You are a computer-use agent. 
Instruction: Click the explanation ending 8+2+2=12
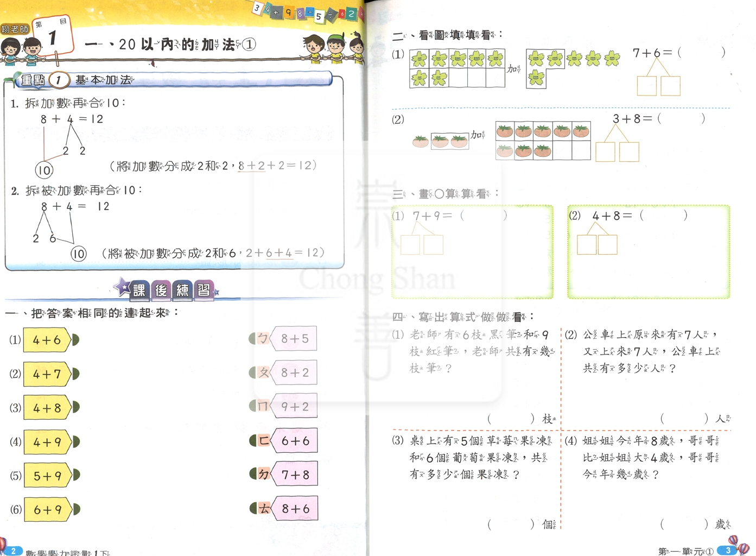point(213,166)
